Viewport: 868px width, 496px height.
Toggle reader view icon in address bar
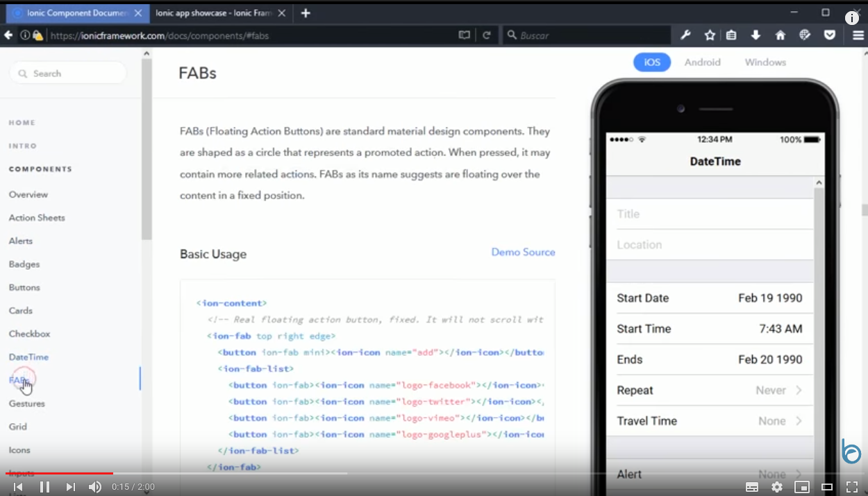[x=465, y=35]
